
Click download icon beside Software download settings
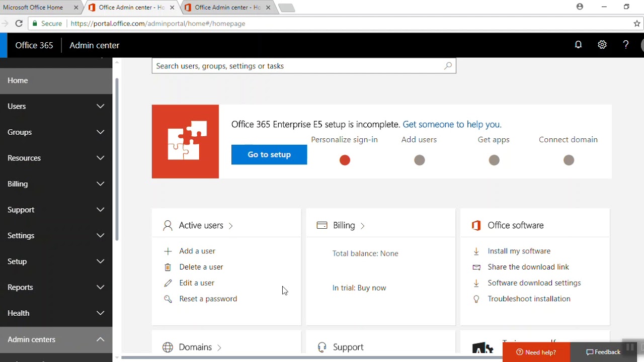click(476, 283)
